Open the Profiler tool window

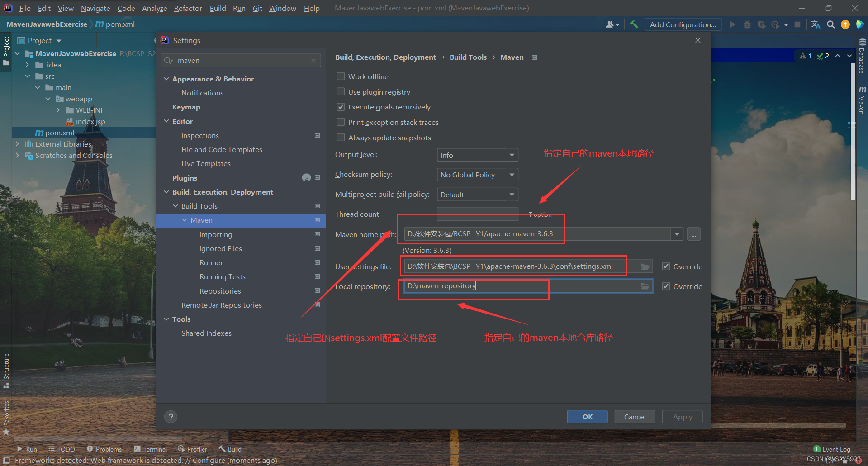coord(193,449)
